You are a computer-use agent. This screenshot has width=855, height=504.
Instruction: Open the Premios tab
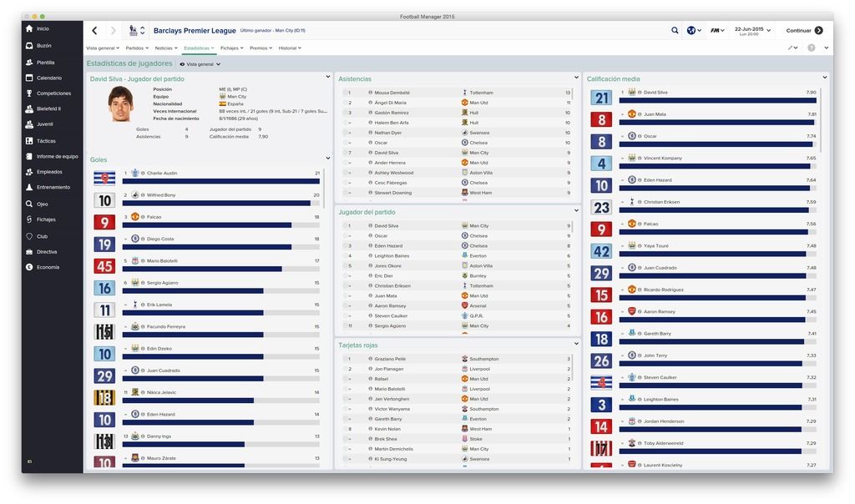(x=261, y=48)
